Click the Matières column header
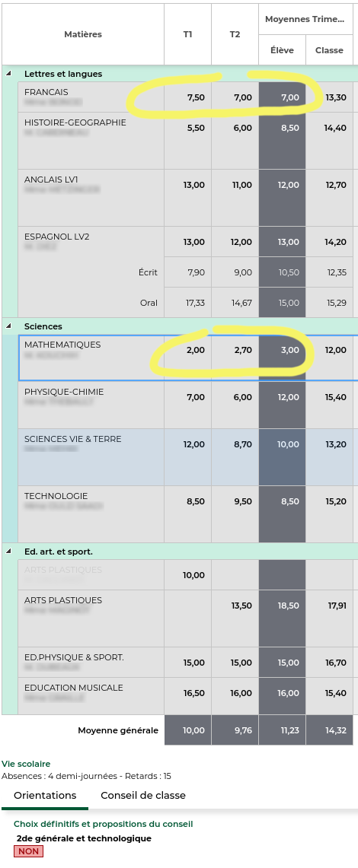The height and width of the screenshot is (868, 358). click(83, 34)
